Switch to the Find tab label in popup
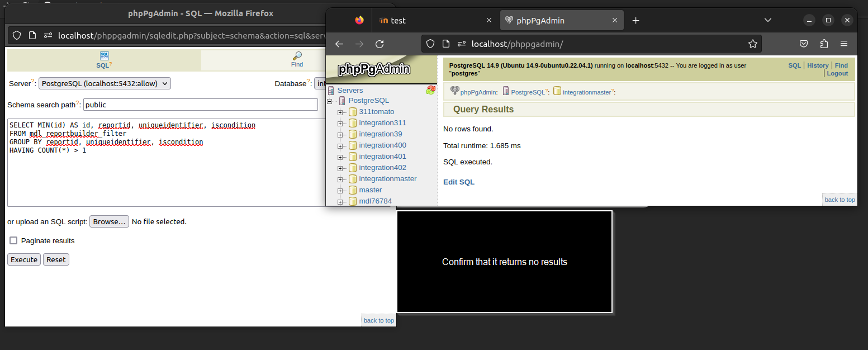This screenshot has height=350, width=868. [x=297, y=64]
